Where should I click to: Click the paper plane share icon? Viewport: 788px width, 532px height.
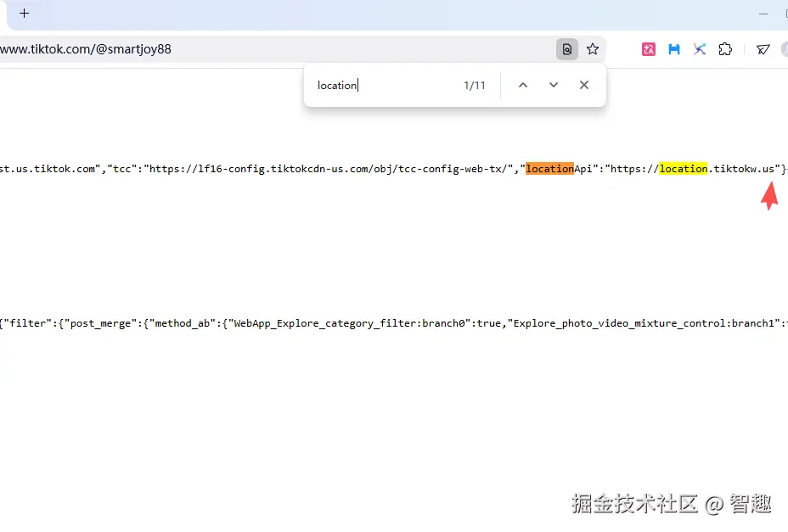(x=763, y=49)
